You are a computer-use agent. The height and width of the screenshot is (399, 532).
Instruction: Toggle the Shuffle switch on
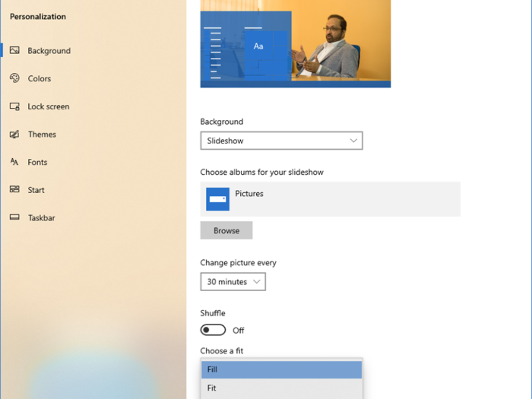click(x=213, y=330)
